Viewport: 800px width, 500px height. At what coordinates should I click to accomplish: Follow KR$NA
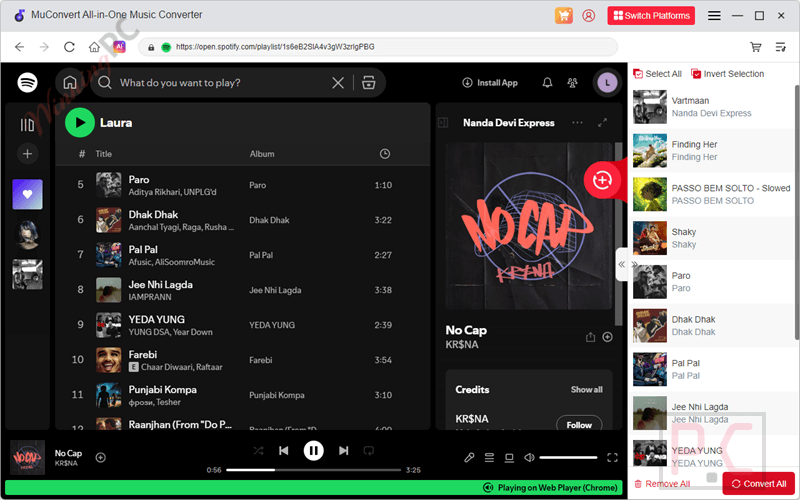(x=579, y=424)
